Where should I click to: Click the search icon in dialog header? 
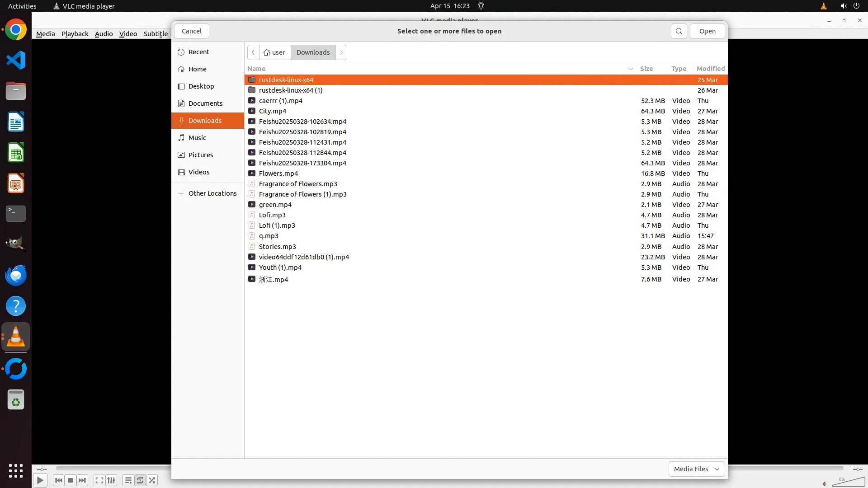679,31
